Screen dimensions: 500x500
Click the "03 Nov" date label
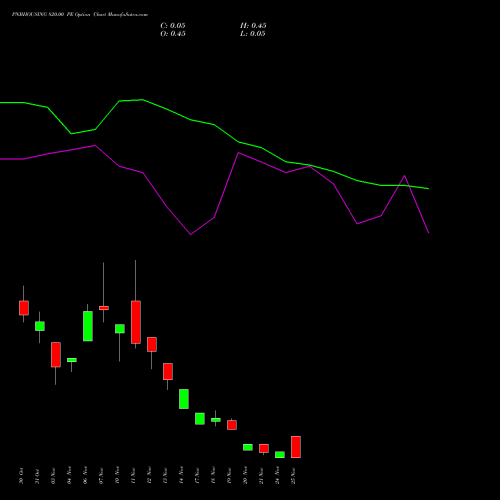point(53,476)
